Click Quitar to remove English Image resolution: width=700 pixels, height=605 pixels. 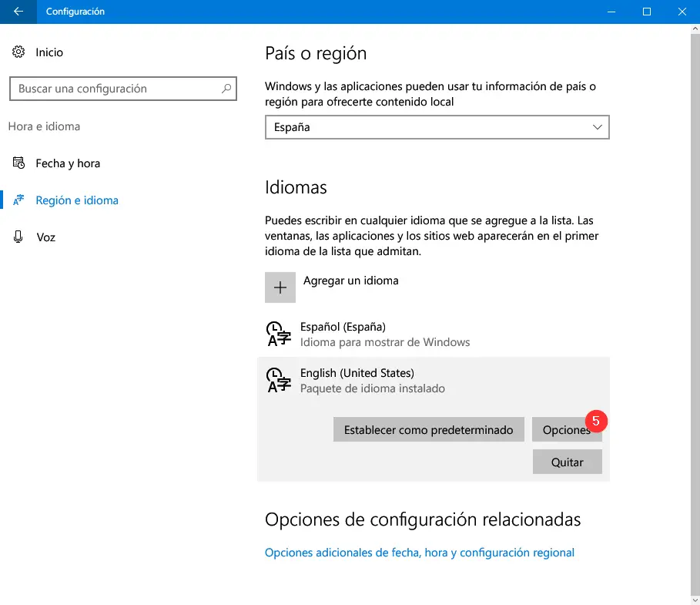pyautogui.click(x=567, y=462)
